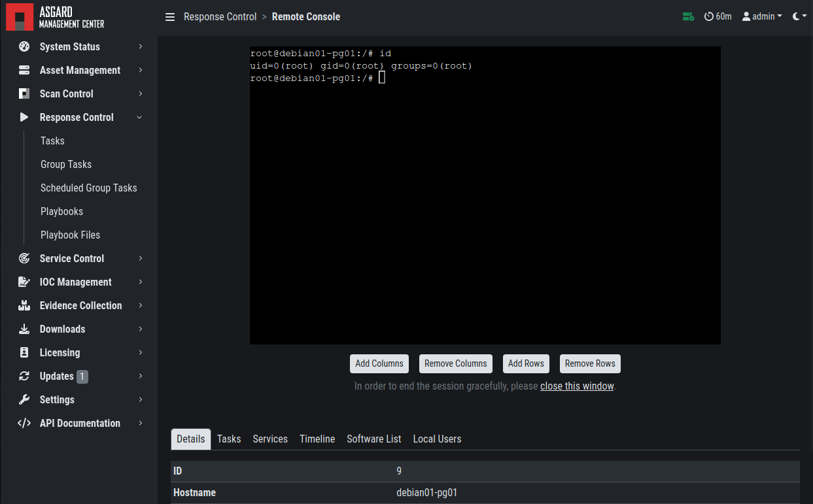The width and height of the screenshot is (813, 504).
Task: Click the Remove Columns button
Action: (456, 363)
